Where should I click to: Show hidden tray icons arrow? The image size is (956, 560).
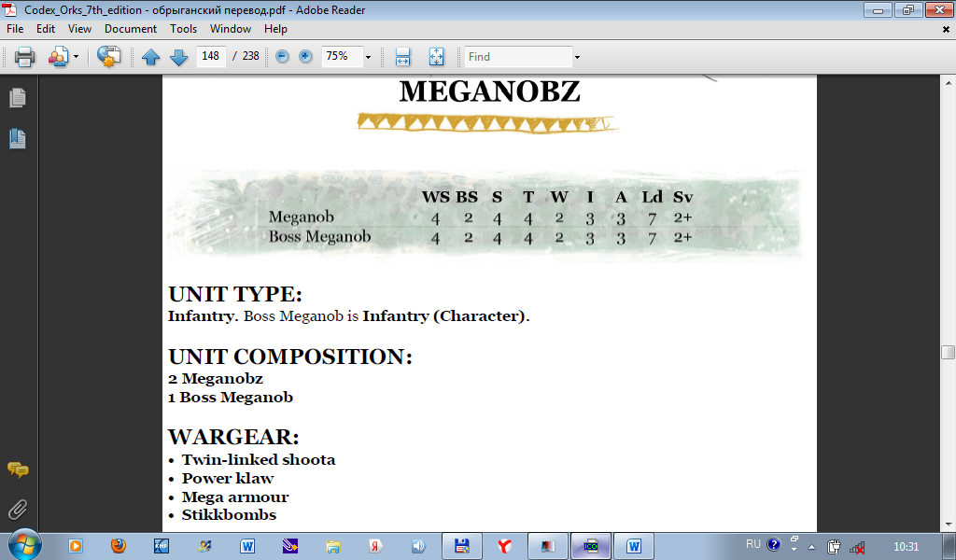click(x=811, y=547)
